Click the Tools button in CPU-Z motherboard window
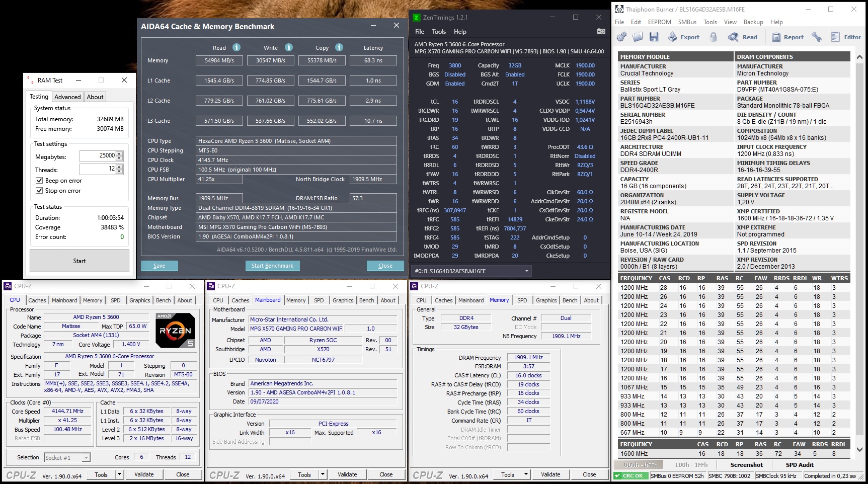The image size is (868, 484). pyautogui.click(x=304, y=474)
